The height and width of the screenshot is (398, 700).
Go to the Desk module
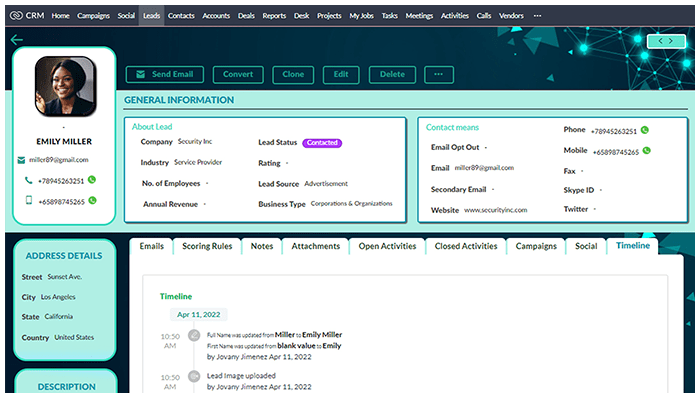(x=301, y=16)
